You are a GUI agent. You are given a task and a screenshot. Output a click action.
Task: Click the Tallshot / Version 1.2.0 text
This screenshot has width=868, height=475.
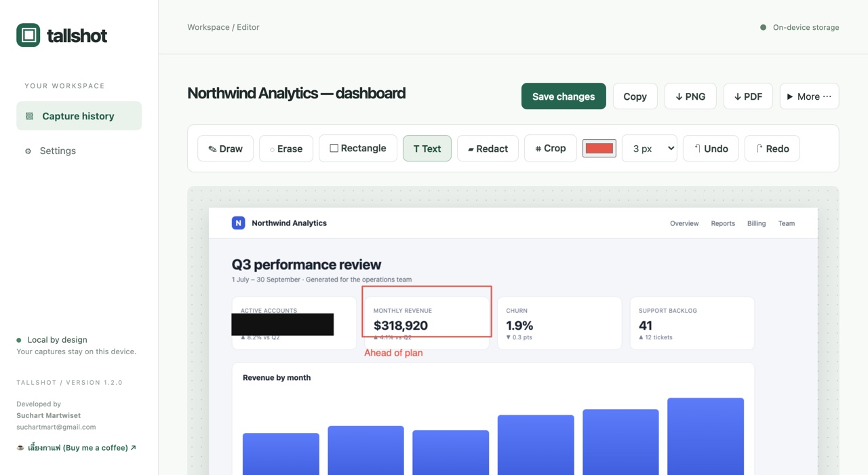click(x=70, y=383)
